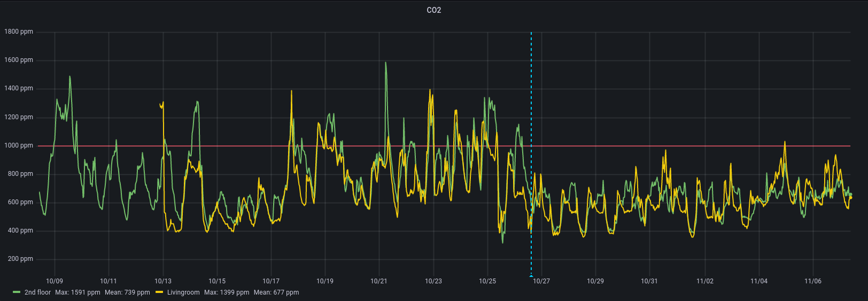
Task: Click the Livingroom Mean: 677 ppm value
Action: click(x=276, y=292)
